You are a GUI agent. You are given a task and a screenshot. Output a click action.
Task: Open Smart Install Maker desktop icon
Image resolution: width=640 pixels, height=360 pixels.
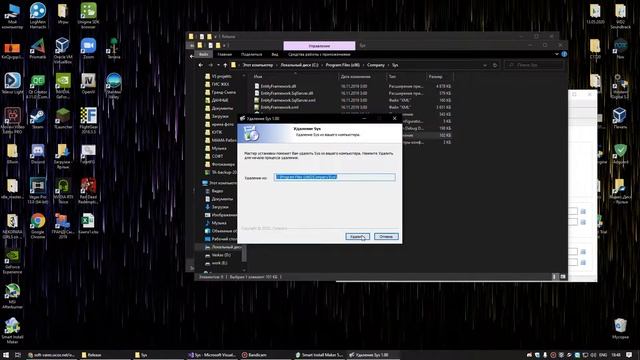(12, 331)
